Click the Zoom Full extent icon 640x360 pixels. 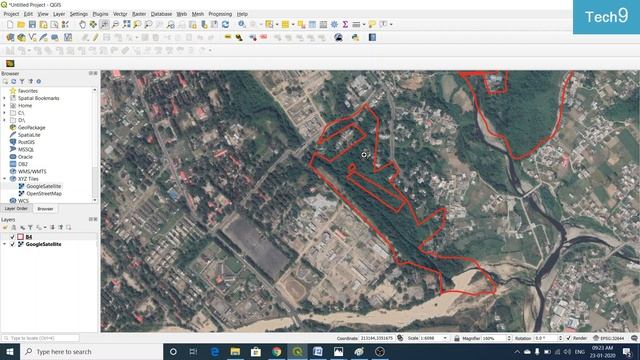(x=127, y=24)
